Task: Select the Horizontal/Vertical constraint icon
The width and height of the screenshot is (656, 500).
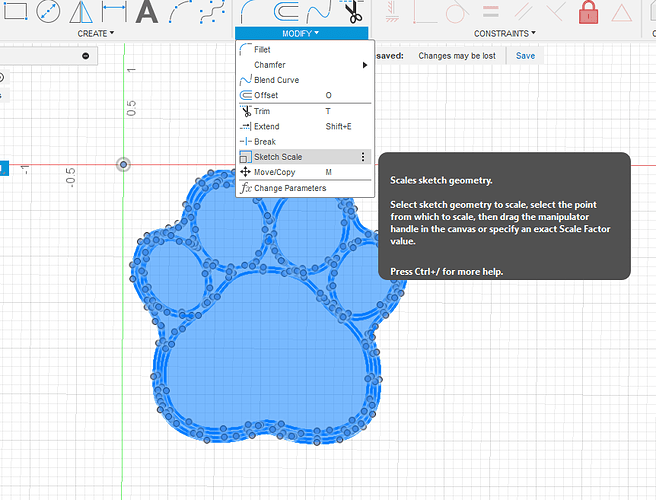Action: click(392, 11)
